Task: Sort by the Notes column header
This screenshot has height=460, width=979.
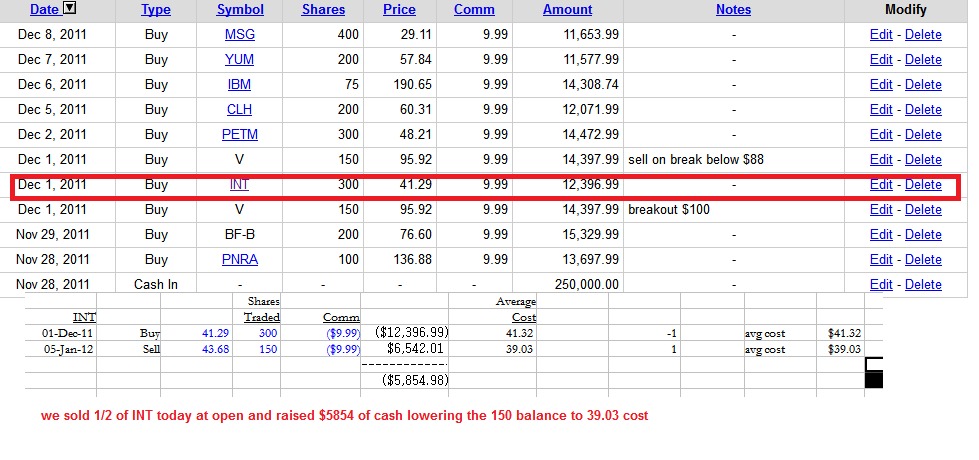Action: coord(733,10)
